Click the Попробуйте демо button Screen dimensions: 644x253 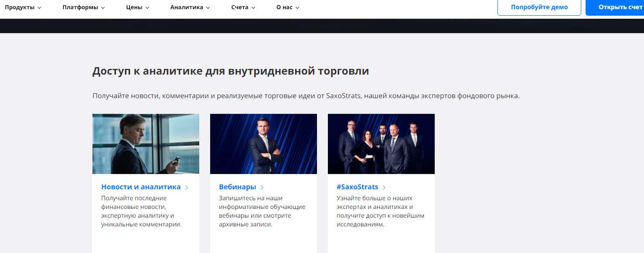coord(539,7)
